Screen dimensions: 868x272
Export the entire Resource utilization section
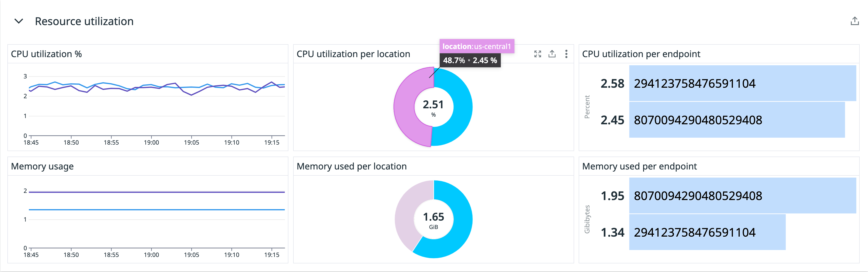(x=855, y=21)
